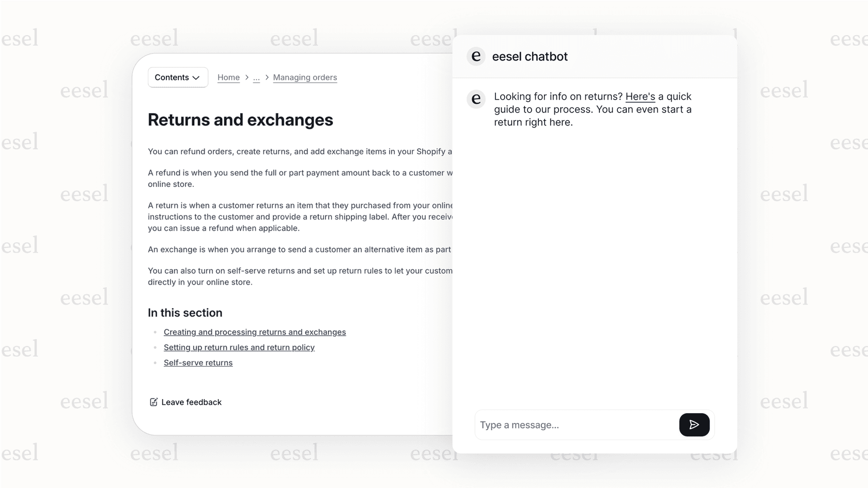Click the eesel avatar beside the chat message
The height and width of the screenshot is (488, 868).
pos(476,99)
